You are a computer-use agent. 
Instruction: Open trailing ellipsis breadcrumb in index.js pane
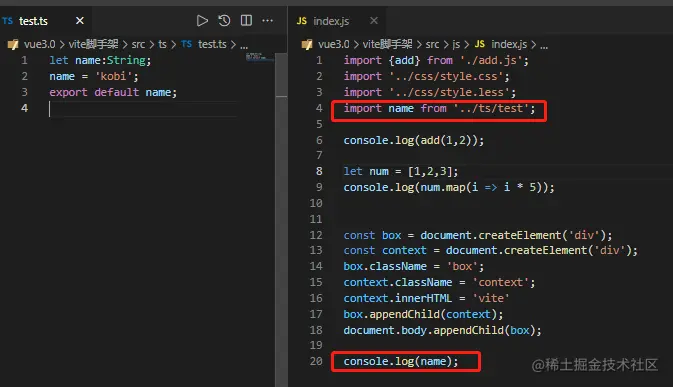point(544,45)
